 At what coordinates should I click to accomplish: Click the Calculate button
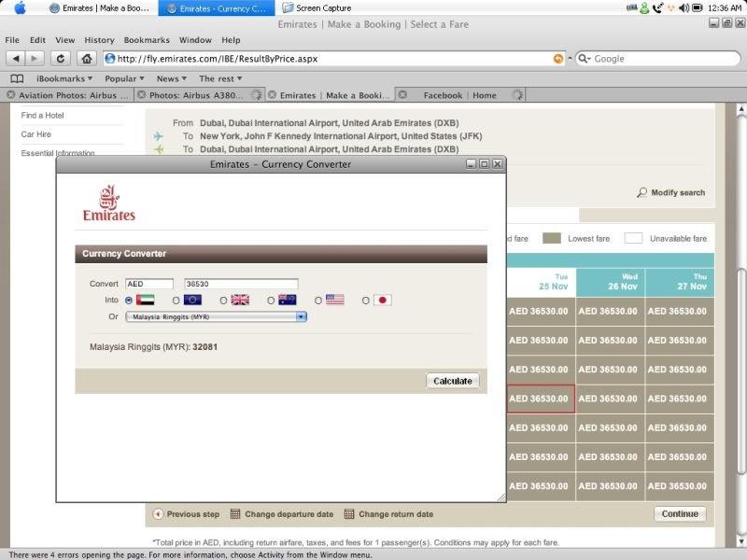(453, 381)
